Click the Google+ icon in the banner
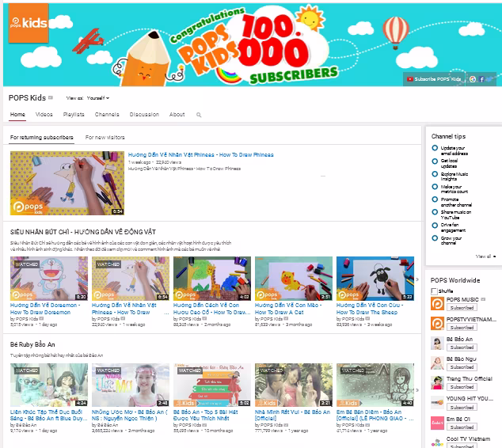This screenshot has width=502, height=448. point(473,79)
